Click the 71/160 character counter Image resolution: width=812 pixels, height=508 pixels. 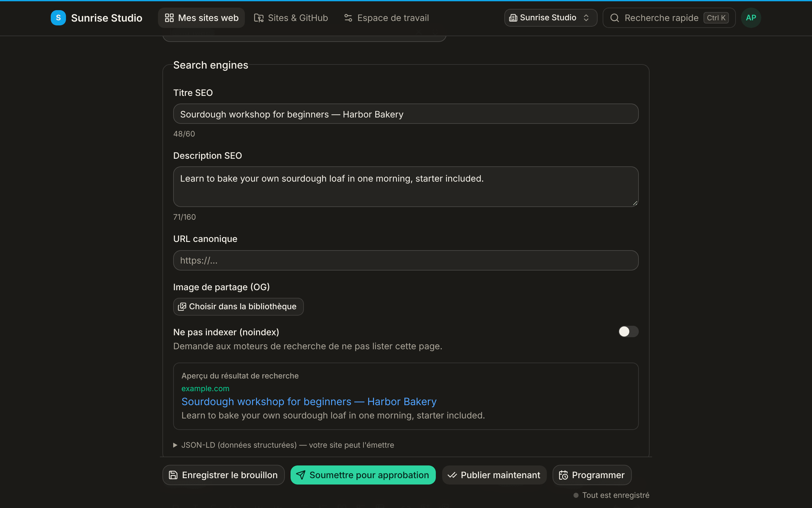click(x=184, y=217)
